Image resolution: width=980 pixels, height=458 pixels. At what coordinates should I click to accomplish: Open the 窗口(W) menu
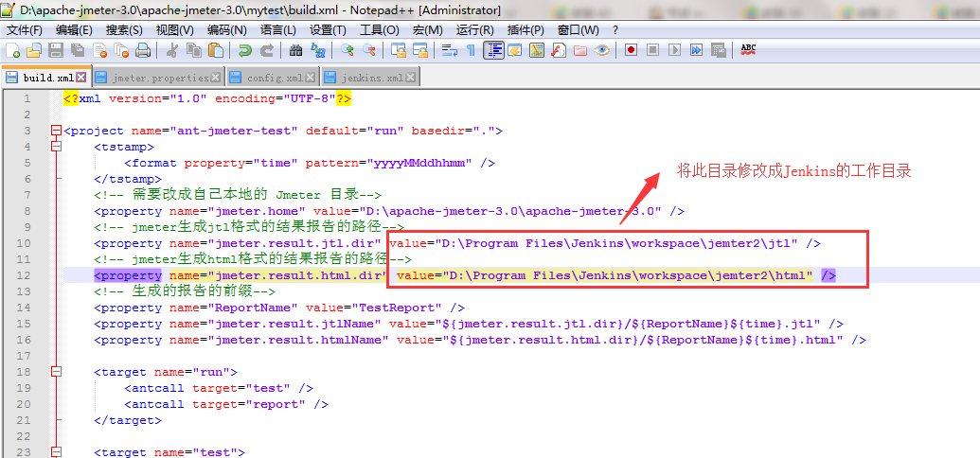pos(578,30)
